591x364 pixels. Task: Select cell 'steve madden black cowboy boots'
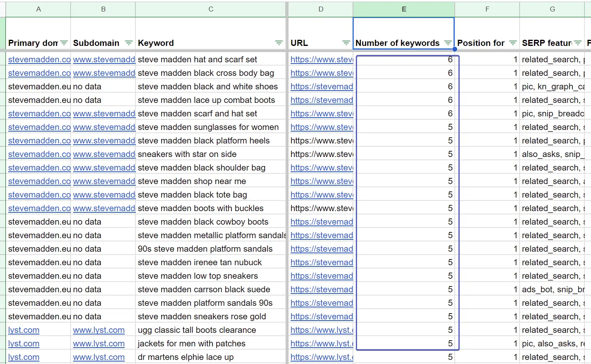click(x=211, y=222)
